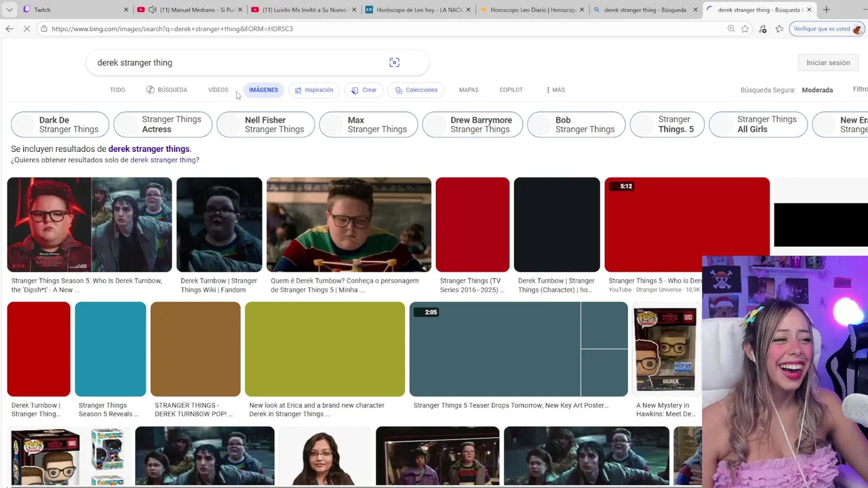868x488 pixels.
Task: Open the TODO search category
Action: [x=117, y=89]
